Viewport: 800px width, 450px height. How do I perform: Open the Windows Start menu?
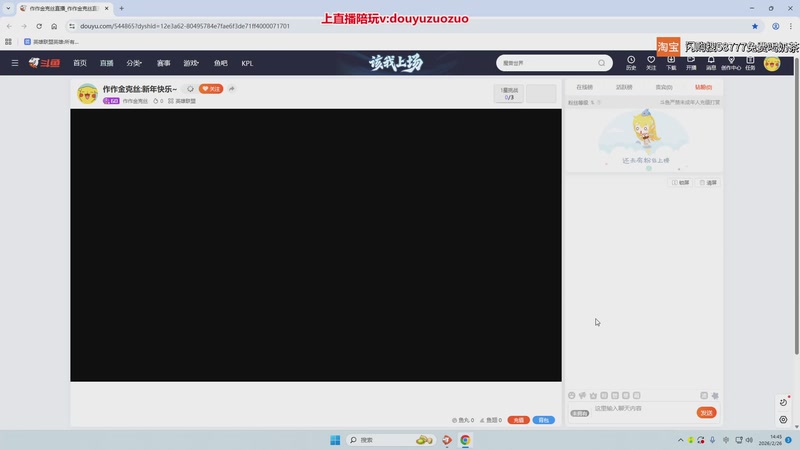pyautogui.click(x=335, y=440)
